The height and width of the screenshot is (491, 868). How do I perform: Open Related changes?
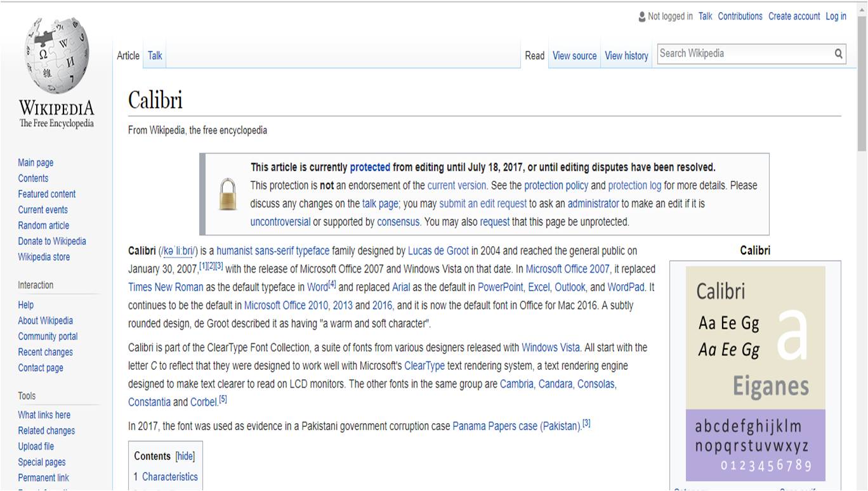(x=46, y=431)
